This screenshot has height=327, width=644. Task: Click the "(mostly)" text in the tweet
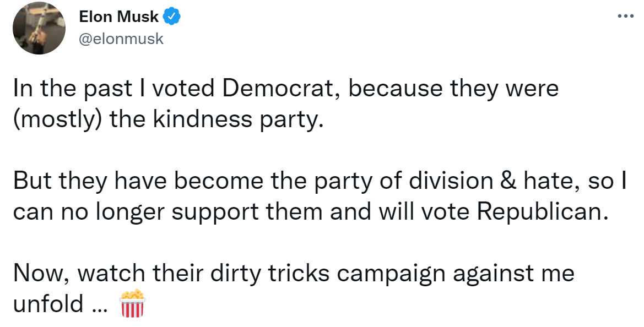click(57, 120)
